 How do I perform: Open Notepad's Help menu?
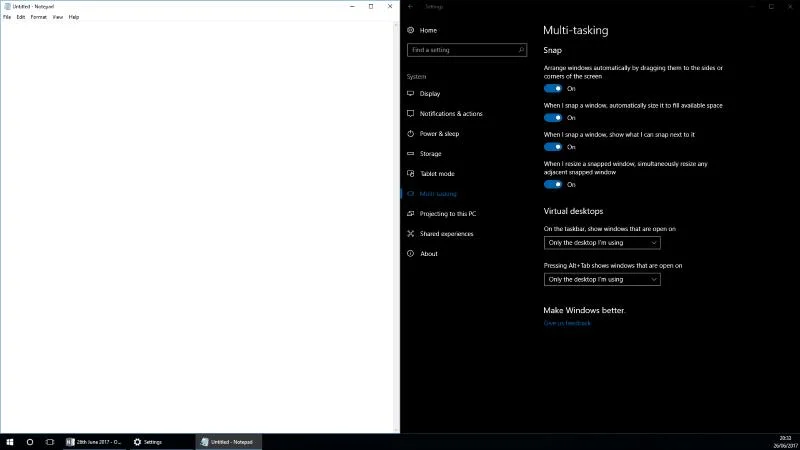74,17
